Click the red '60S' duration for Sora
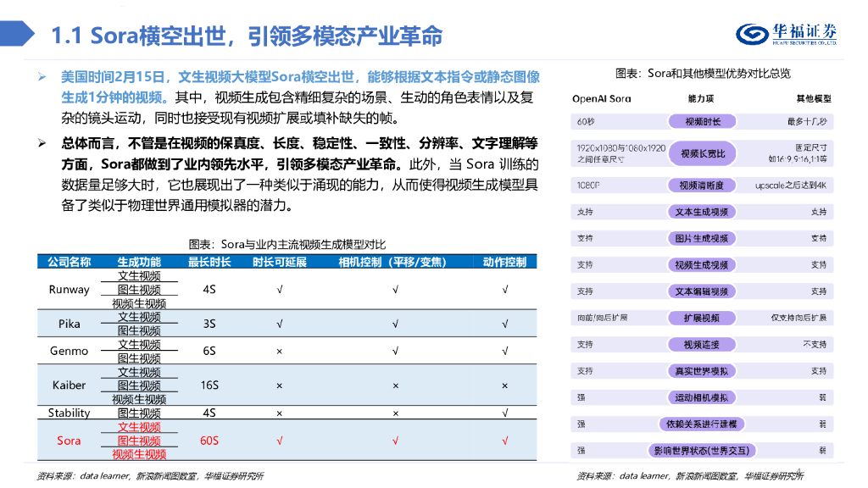Image resolution: width=868 pixels, height=488 pixels. [x=209, y=441]
